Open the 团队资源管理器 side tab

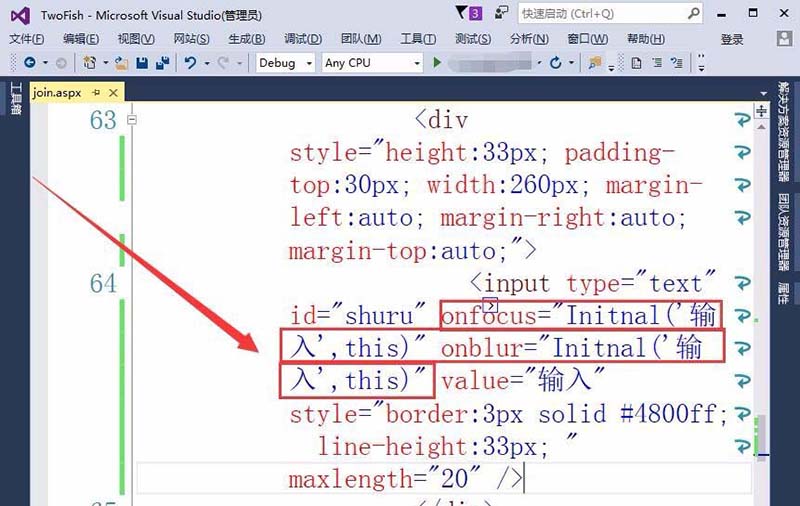783,232
